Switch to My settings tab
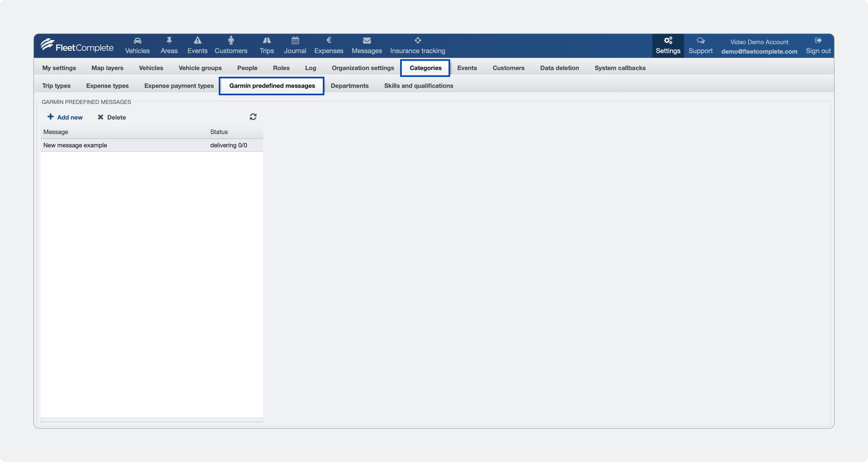Viewport: 868px width, 462px height. coord(59,68)
